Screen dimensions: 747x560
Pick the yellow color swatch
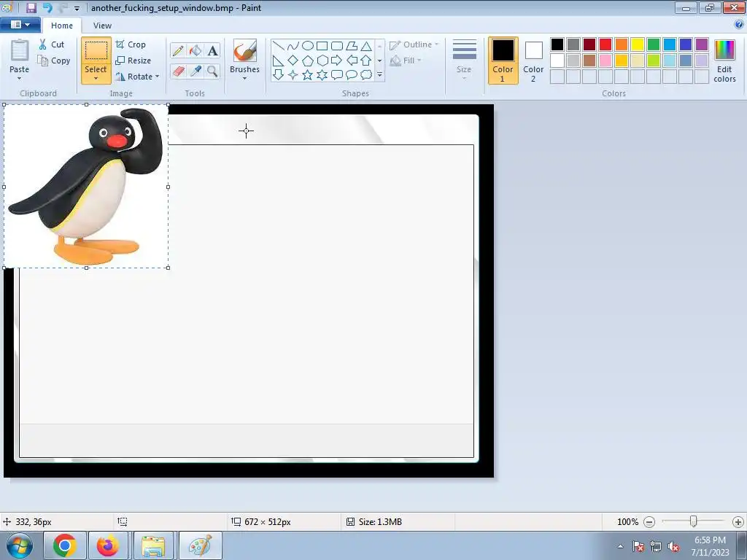point(638,44)
